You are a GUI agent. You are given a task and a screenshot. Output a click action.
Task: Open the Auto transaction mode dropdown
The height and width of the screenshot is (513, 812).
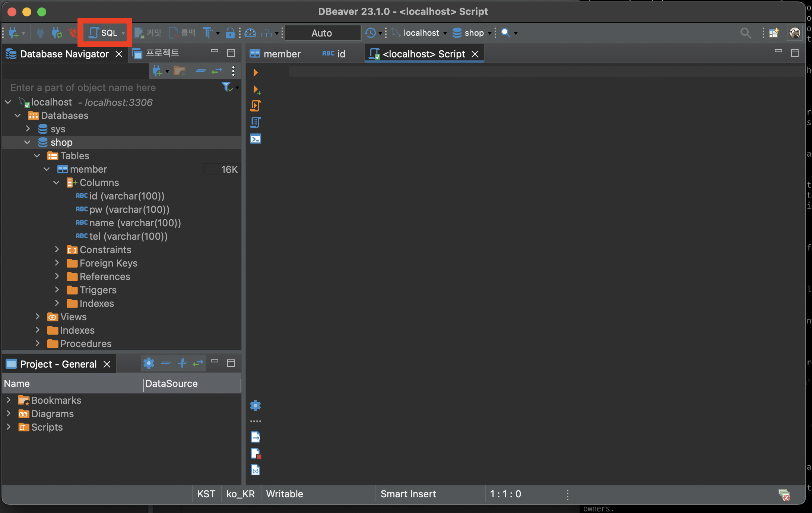(x=323, y=33)
